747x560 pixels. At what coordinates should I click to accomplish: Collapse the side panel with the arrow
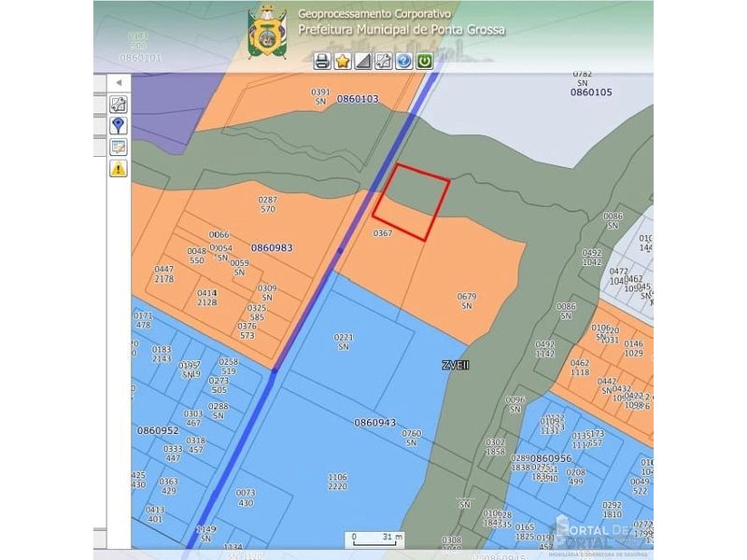[x=119, y=83]
